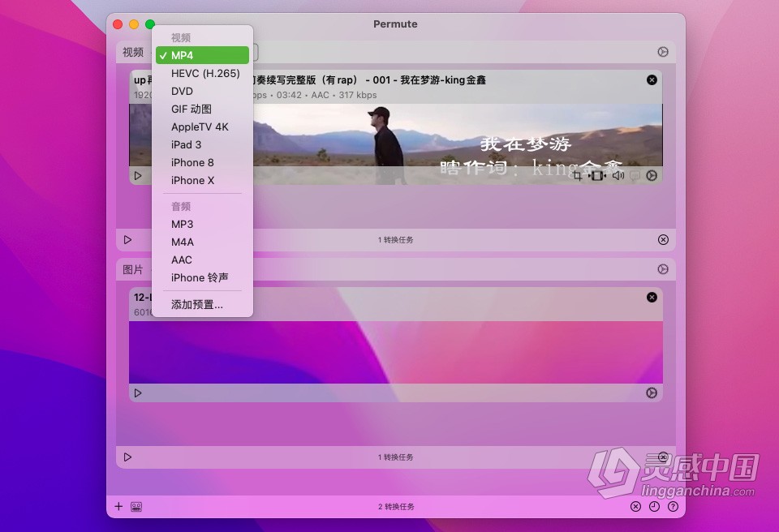Dismiss all tasks with bottom-right X icon
Image resolution: width=779 pixels, height=532 pixels.
[635, 506]
